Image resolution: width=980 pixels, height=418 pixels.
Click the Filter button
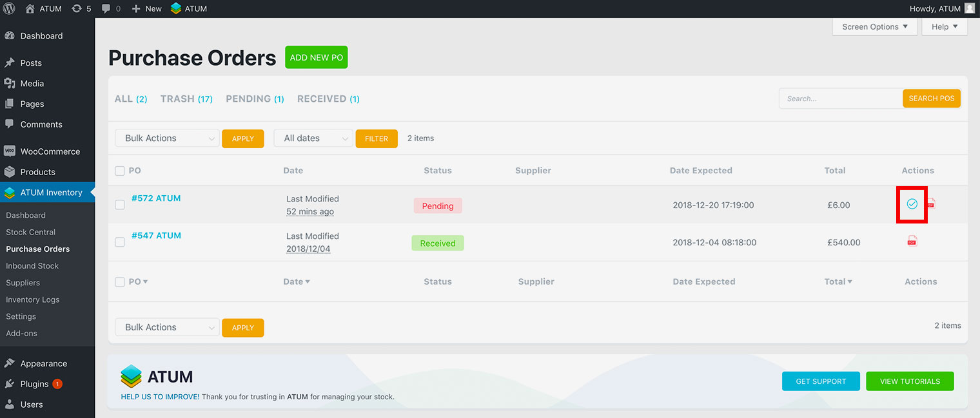(377, 138)
